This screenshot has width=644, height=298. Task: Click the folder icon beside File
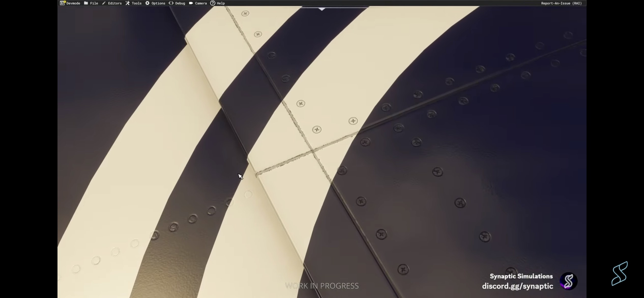pos(86,3)
